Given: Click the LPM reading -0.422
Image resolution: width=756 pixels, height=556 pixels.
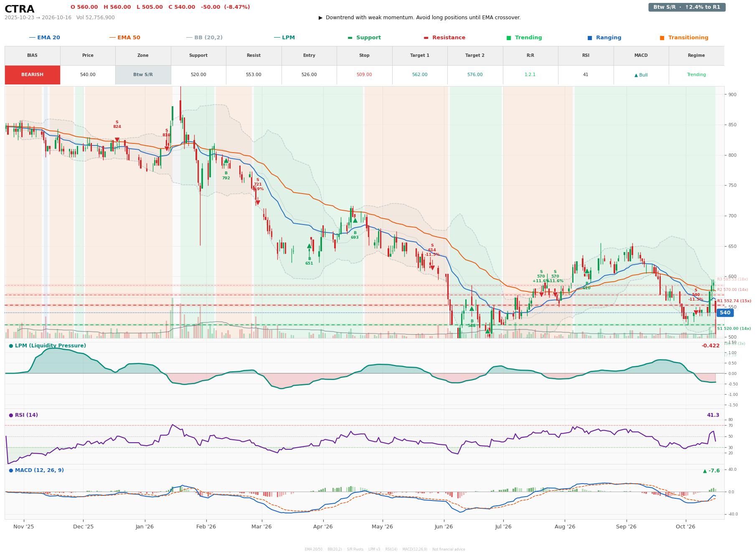Looking at the screenshot, I should 710,346.
